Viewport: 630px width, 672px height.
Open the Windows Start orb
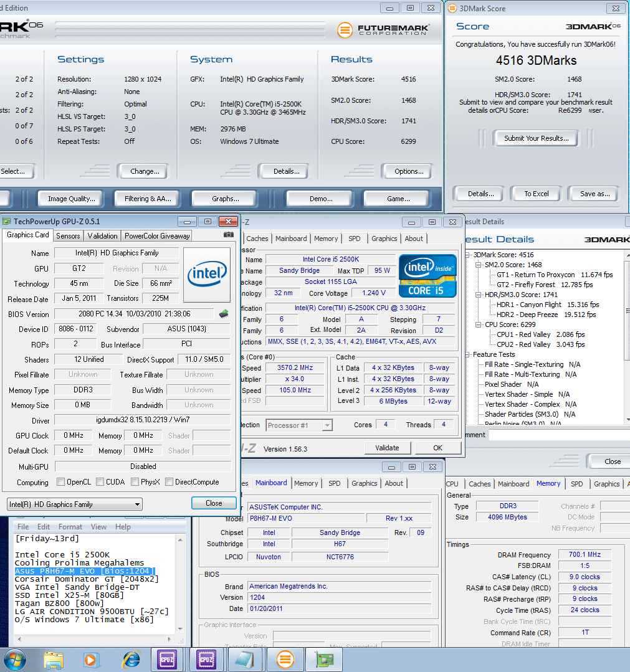(x=14, y=660)
